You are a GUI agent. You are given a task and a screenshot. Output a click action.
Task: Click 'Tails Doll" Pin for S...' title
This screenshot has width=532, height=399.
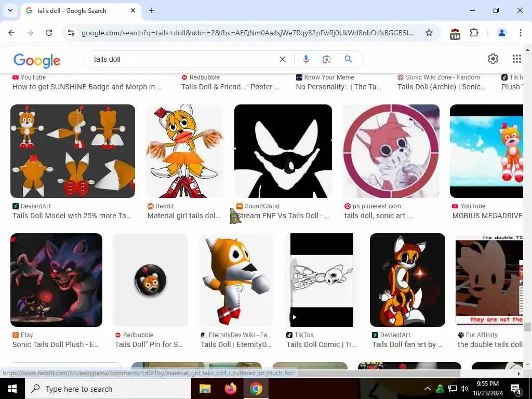[149, 345]
